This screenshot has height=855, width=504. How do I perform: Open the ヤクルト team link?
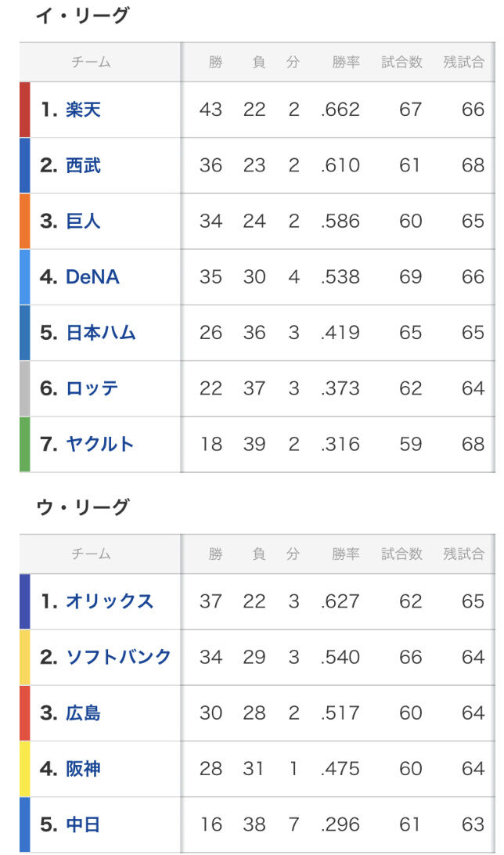99,444
